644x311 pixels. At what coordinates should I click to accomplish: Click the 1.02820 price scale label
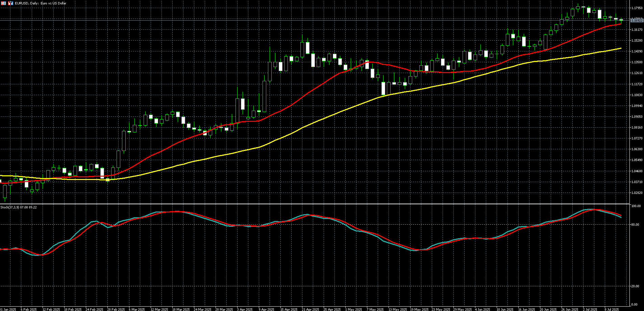point(637,193)
